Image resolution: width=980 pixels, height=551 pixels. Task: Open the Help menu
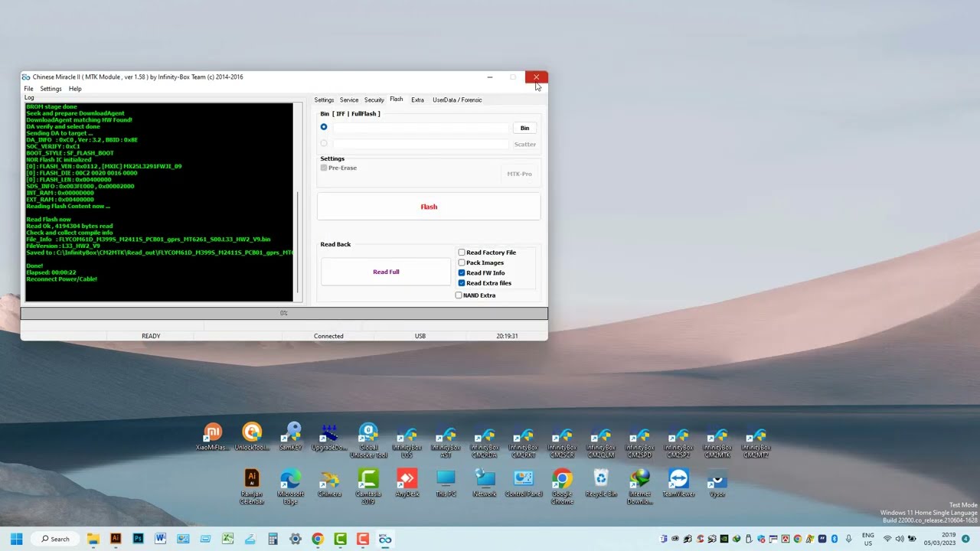pyautogui.click(x=75, y=89)
